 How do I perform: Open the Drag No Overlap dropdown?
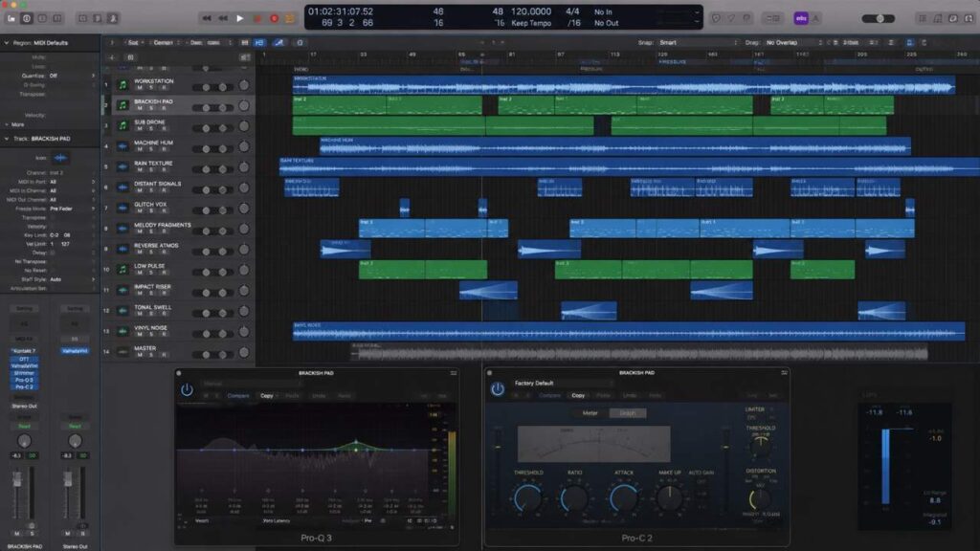point(793,42)
